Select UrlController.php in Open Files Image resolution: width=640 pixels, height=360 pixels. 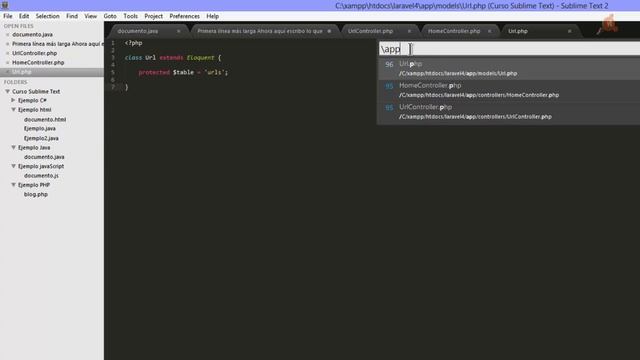(x=34, y=53)
